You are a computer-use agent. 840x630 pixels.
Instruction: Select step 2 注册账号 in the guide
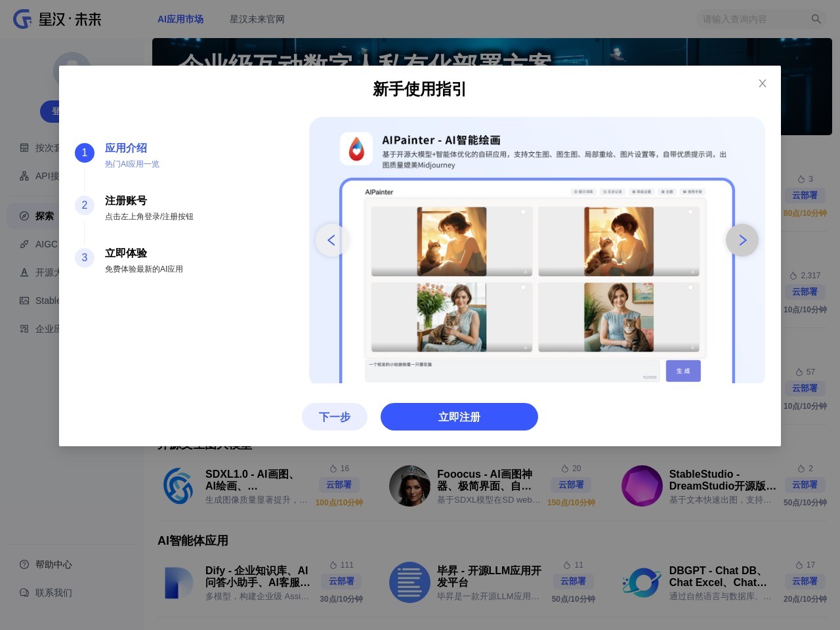click(x=126, y=201)
